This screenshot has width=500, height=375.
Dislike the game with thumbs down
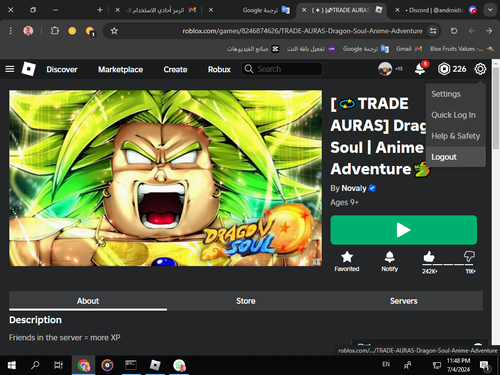click(x=469, y=256)
